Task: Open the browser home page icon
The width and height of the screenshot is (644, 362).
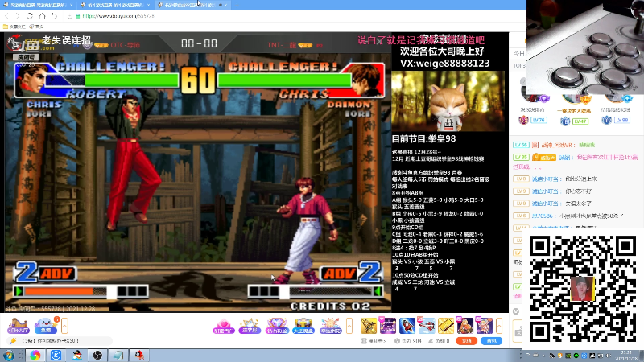Action: [42, 15]
